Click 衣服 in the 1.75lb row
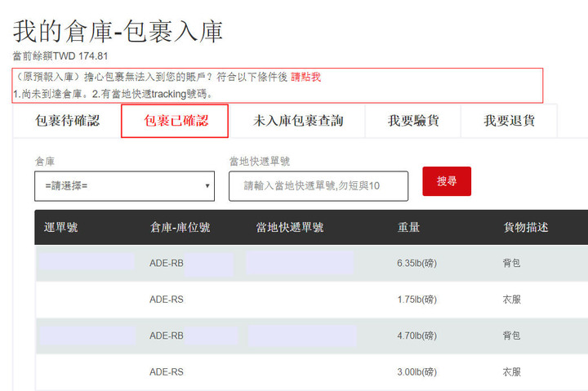 pos(511,300)
